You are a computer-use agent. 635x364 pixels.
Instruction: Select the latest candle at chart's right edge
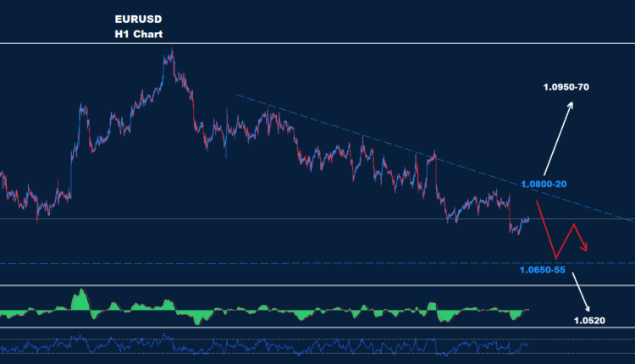pyautogui.click(x=528, y=218)
